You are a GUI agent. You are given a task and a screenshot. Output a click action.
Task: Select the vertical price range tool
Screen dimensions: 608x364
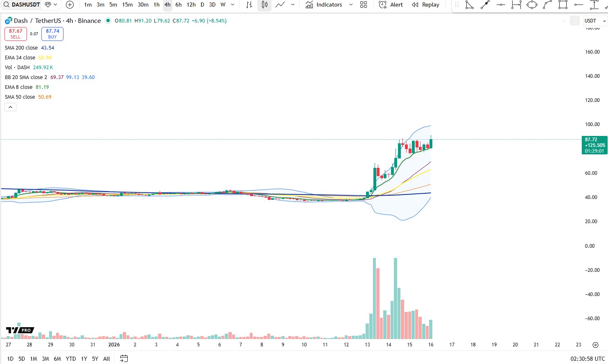click(x=594, y=5)
